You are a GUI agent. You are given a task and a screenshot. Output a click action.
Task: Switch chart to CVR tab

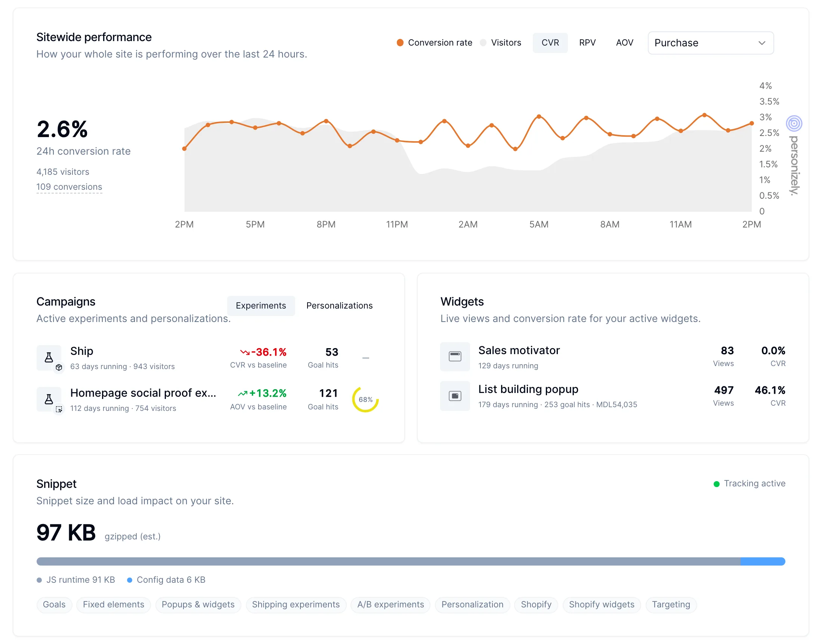pyautogui.click(x=550, y=43)
